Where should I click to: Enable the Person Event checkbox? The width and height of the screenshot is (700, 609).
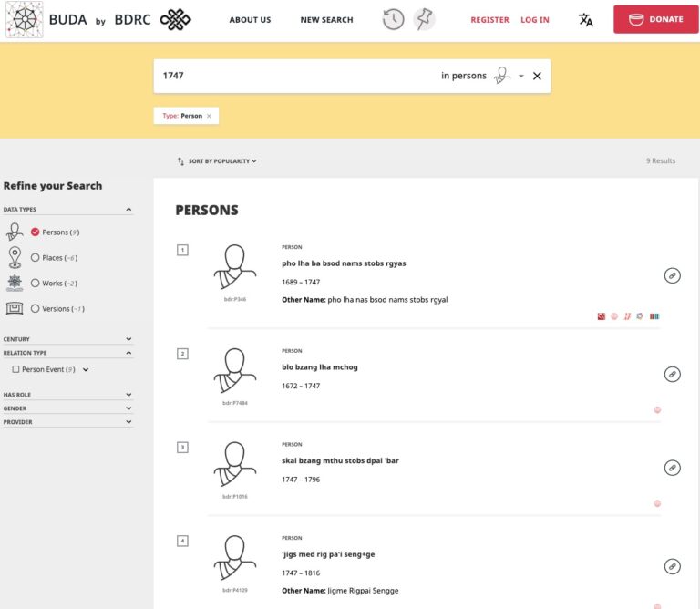(15, 369)
